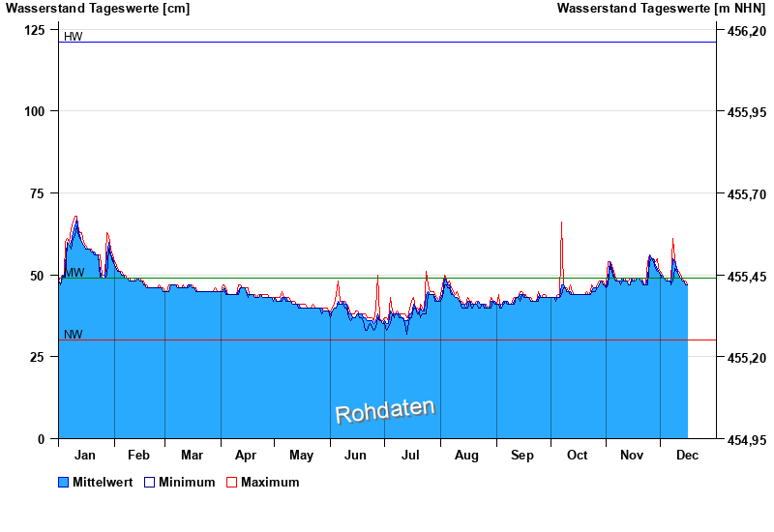Click the left axis title in cm
The image size is (774, 532).
point(98,9)
